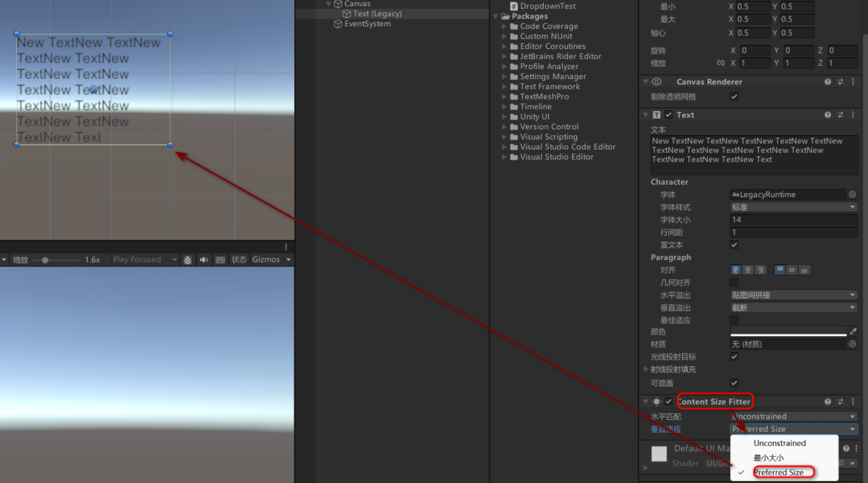This screenshot has width=868, height=483.
Task: Open Canvas Renderer preset settings icon
Action: pyautogui.click(x=840, y=82)
